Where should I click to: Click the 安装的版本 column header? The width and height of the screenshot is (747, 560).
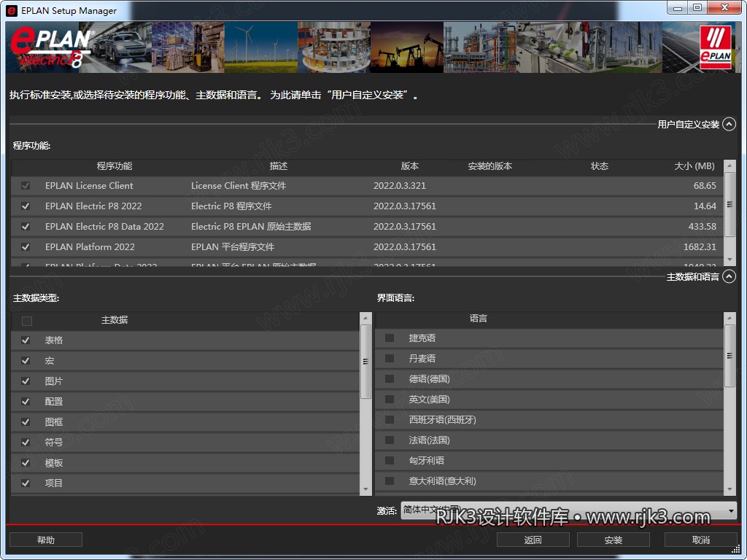pyautogui.click(x=490, y=166)
